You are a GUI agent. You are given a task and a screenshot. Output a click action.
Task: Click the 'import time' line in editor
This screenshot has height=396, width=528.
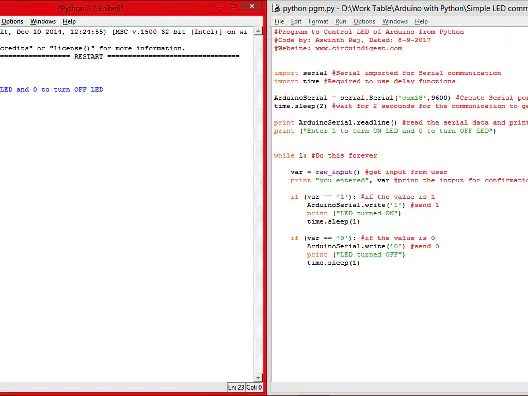364,81
